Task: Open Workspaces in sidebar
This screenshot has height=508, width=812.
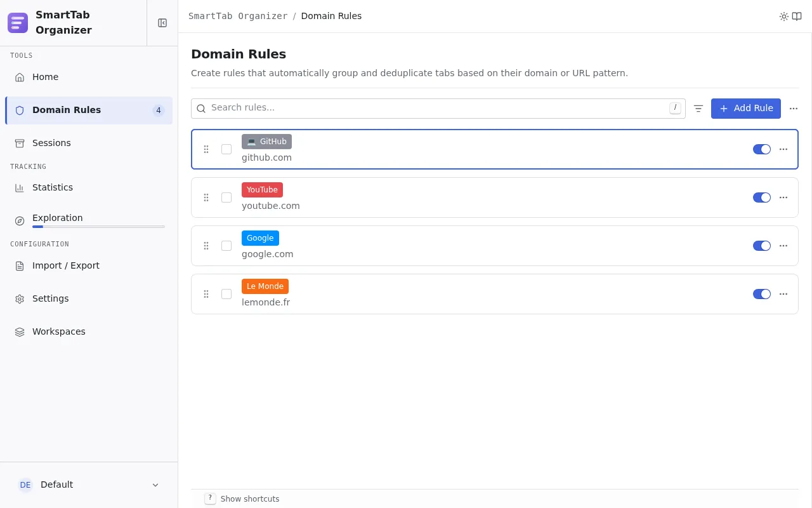Action: pyautogui.click(x=89, y=332)
